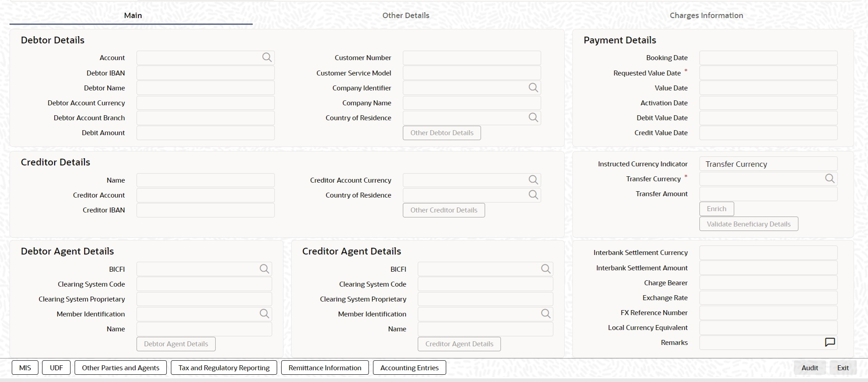Open lookup for Debtor Account field
Viewport: 868px width, 382px height.
tap(267, 57)
